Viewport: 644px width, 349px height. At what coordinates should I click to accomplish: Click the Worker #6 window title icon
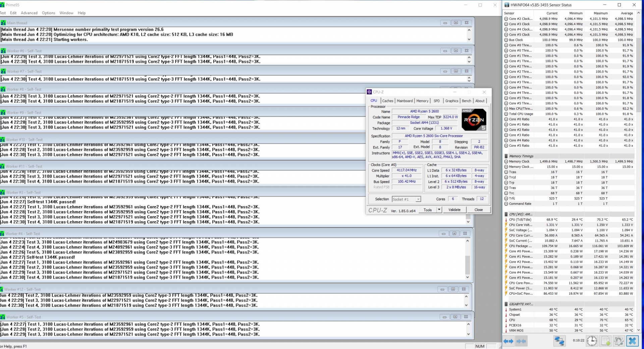click(3, 51)
